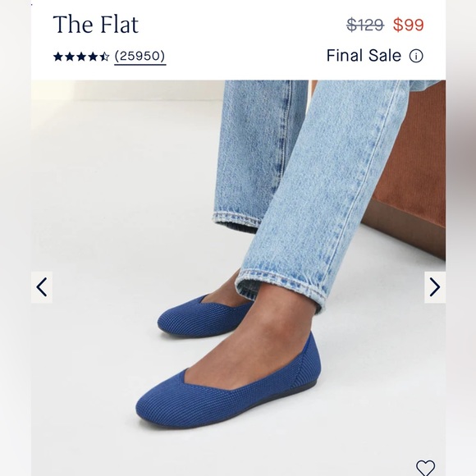Open the 25950 reviews link
Screen dimensions: 476x476
pos(140,57)
